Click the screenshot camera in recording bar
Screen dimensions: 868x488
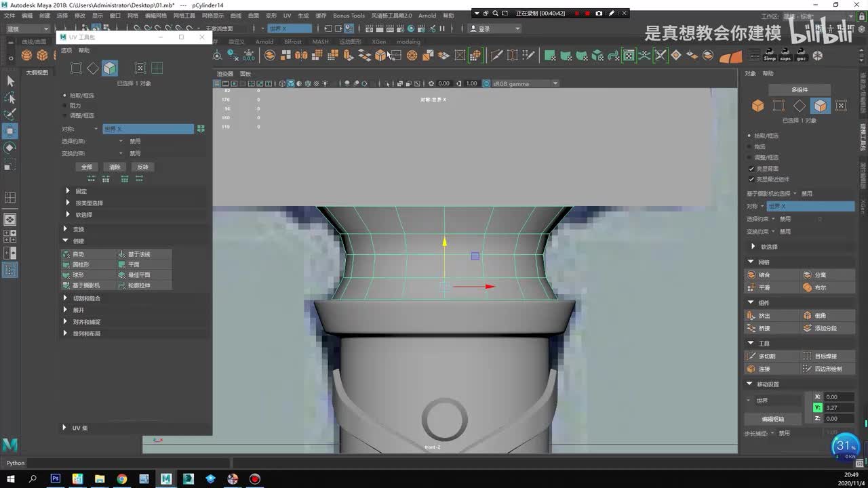pos(599,13)
